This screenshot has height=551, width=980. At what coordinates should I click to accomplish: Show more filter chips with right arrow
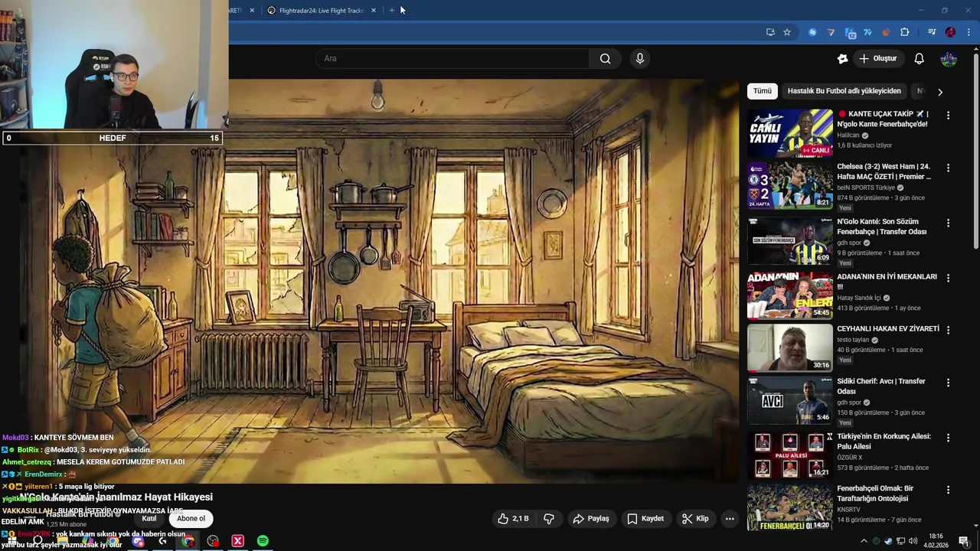click(x=939, y=92)
